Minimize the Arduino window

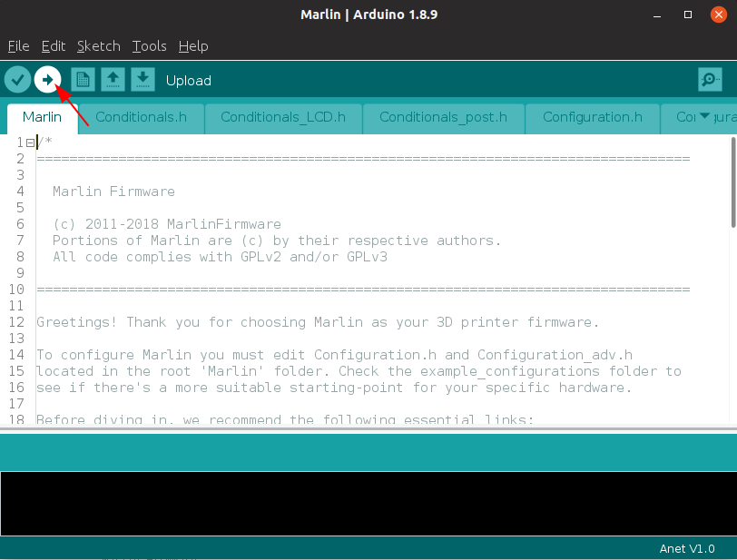point(657,15)
